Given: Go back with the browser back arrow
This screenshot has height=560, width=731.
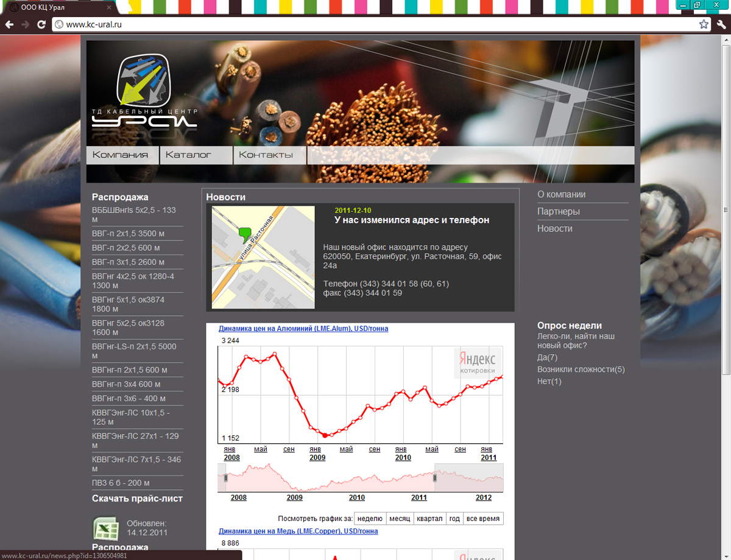Looking at the screenshot, I should click(x=9, y=24).
